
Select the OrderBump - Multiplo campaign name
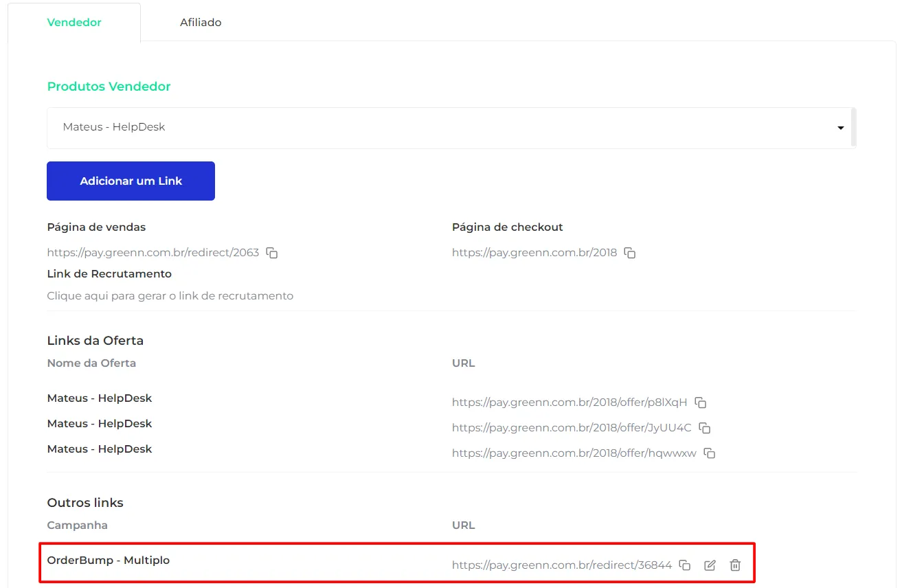109,561
